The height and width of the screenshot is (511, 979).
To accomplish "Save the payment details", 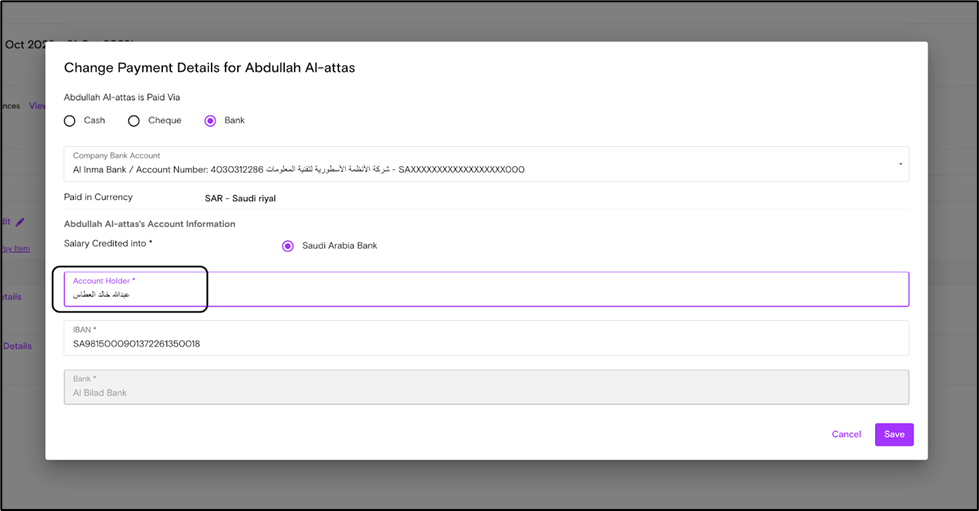I will [x=894, y=434].
